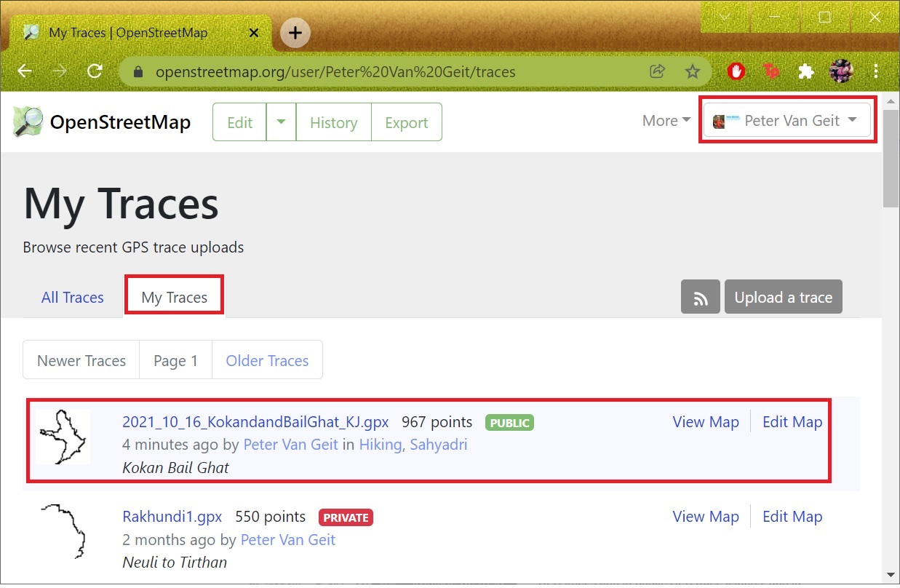
Task: Expand the Edit dropdown arrow
Action: click(281, 122)
